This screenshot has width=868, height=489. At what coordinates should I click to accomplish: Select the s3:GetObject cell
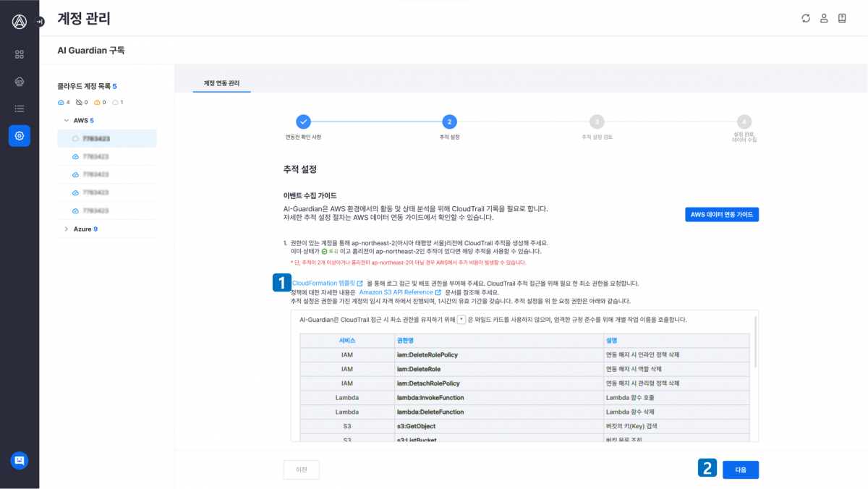498,425
